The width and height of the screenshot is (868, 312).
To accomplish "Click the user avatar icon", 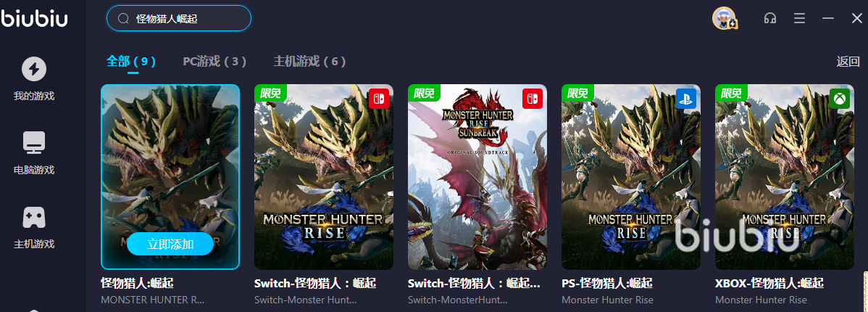I will click(x=724, y=18).
